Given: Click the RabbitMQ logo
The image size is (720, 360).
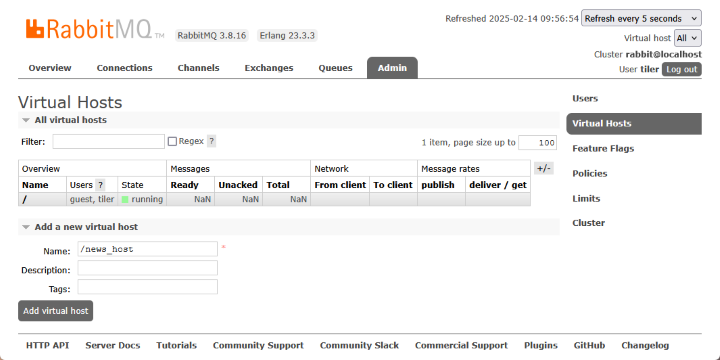Looking at the screenshot, I should point(95,29).
